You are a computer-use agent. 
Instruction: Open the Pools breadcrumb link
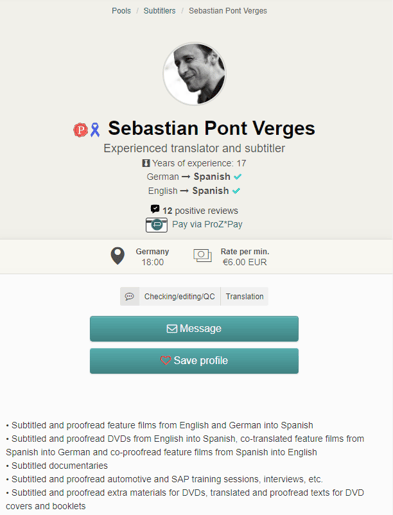[121, 11]
